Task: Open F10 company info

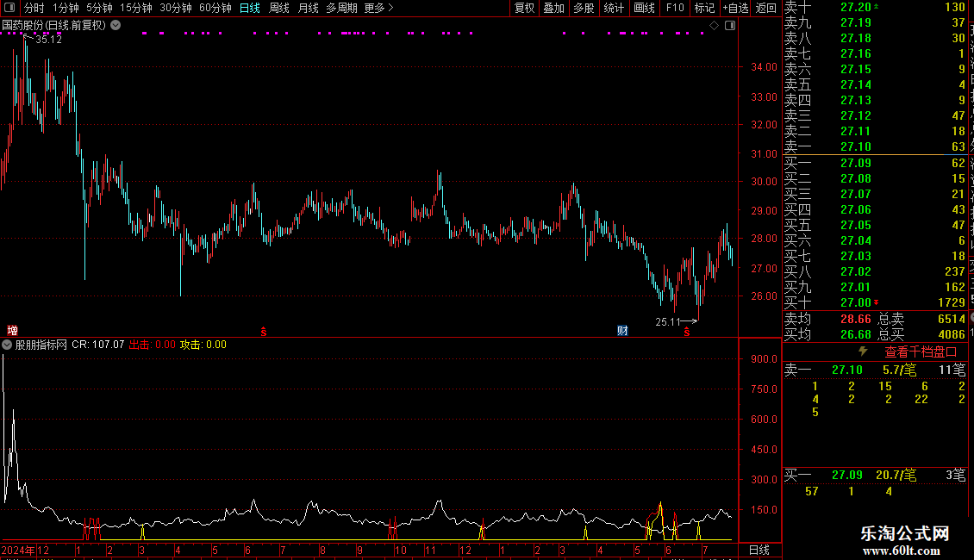Action: coord(675,8)
